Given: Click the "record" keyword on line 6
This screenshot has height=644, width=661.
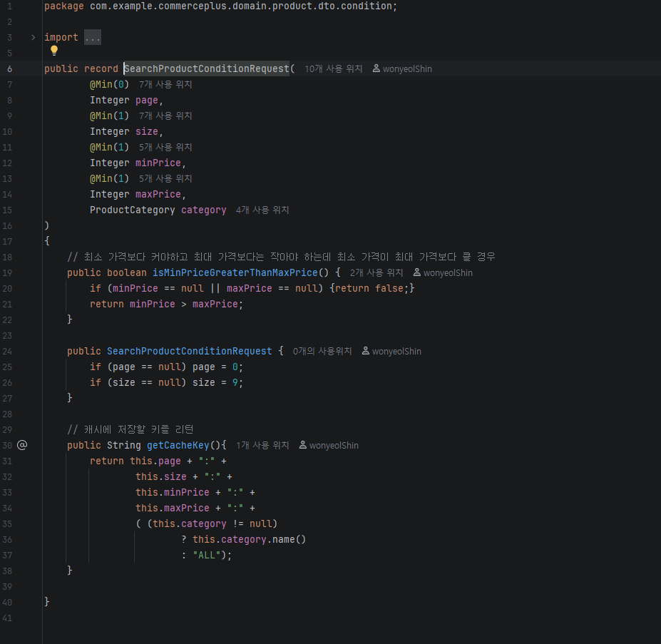Looking at the screenshot, I should 101,68.
